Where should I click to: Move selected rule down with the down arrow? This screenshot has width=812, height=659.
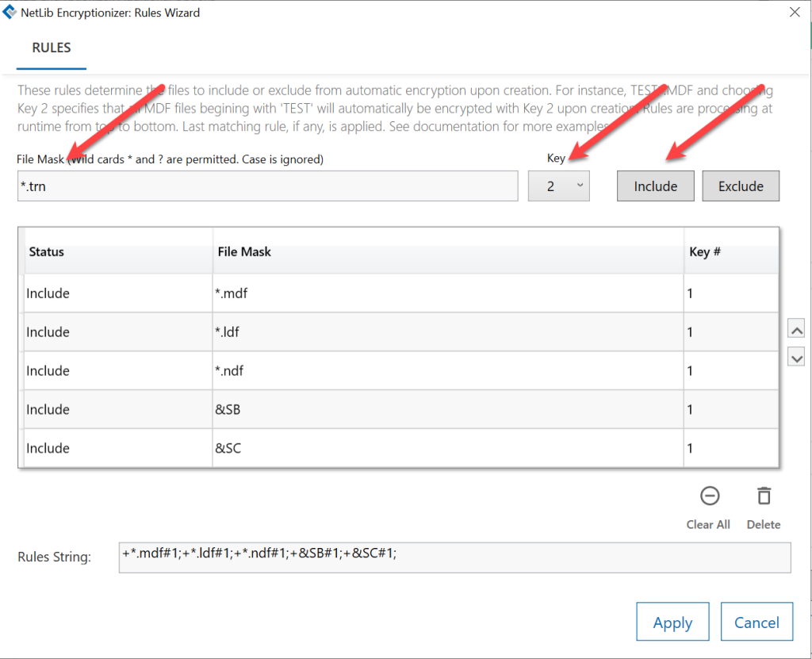(796, 358)
